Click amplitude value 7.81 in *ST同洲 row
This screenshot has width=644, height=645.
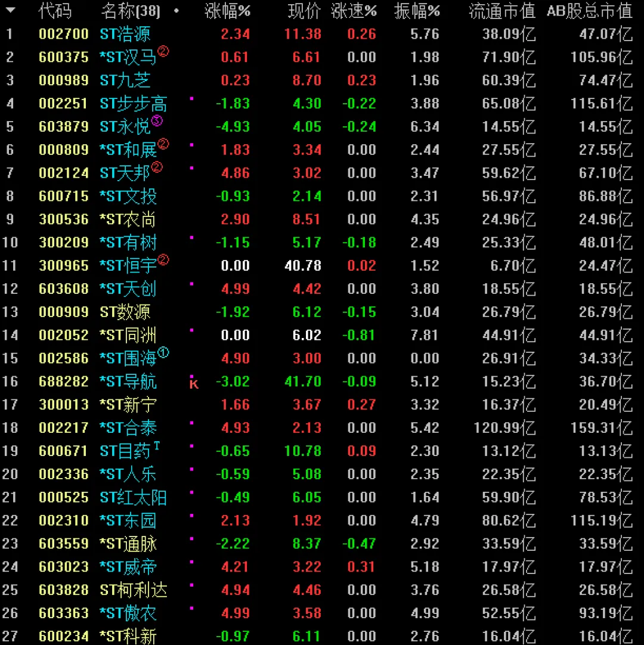coord(425,335)
